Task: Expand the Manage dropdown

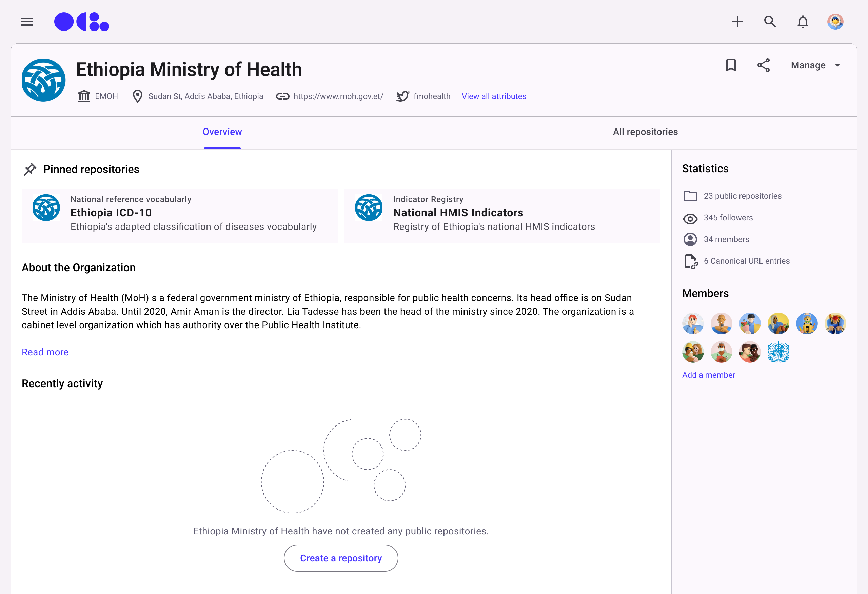Action: 815,65
